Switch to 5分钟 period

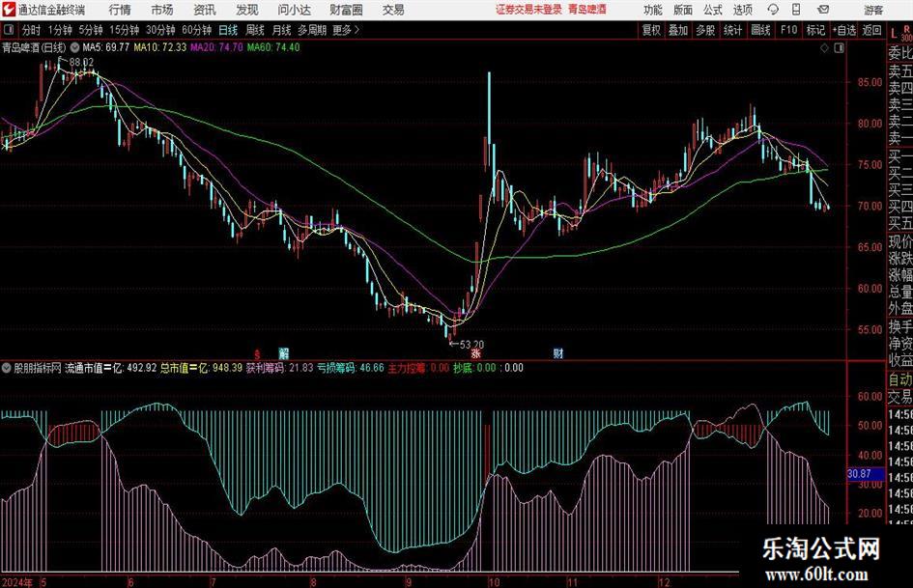tap(90, 30)
